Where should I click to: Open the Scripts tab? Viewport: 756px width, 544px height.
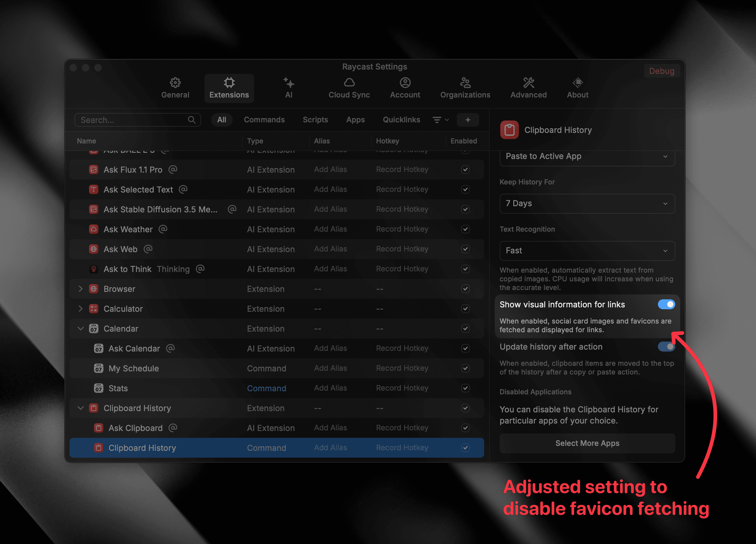click(x=315, y=120)
